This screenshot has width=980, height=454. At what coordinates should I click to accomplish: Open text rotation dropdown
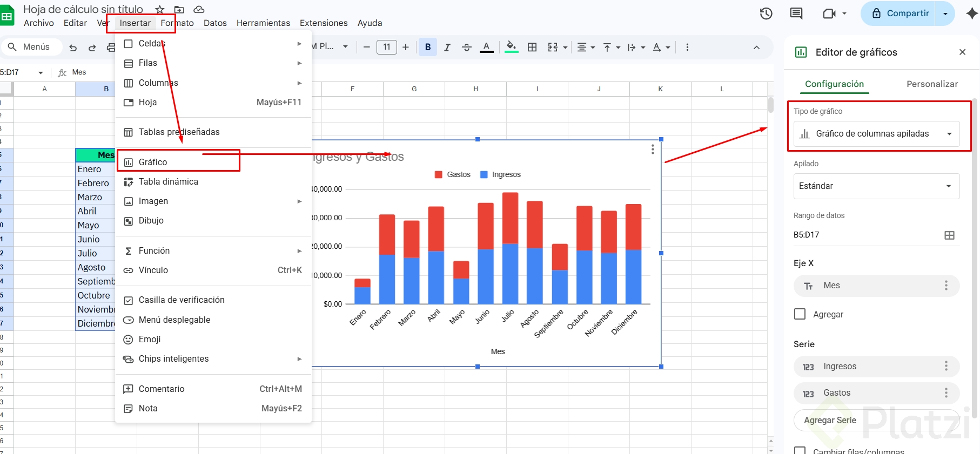tap(661, 47)
